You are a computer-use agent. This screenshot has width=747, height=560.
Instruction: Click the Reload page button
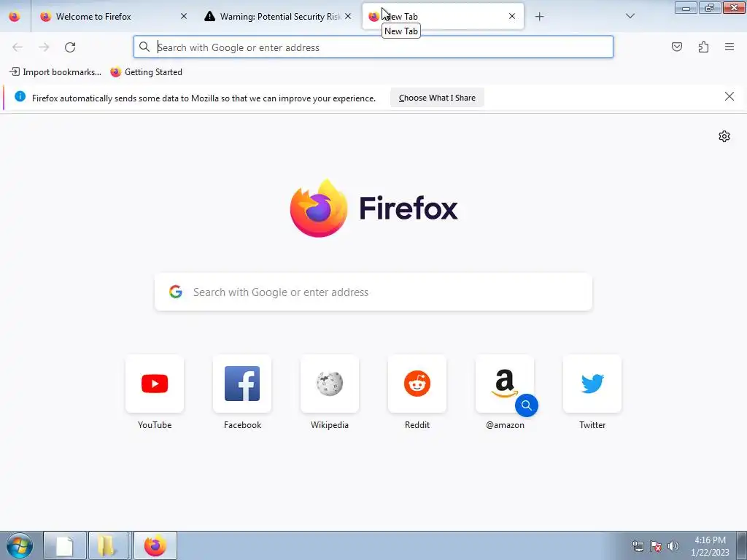click(70, 47)
